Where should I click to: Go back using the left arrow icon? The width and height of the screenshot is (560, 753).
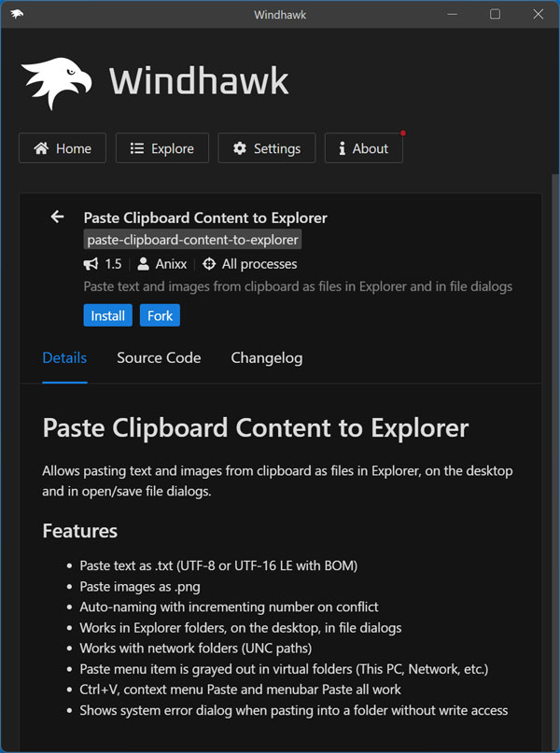pyautogui.click(x=57, y=217)
